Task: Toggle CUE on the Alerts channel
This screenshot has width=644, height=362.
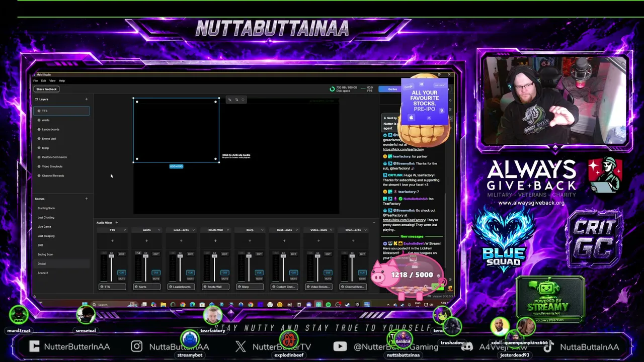Action: [x=156, y=273]
